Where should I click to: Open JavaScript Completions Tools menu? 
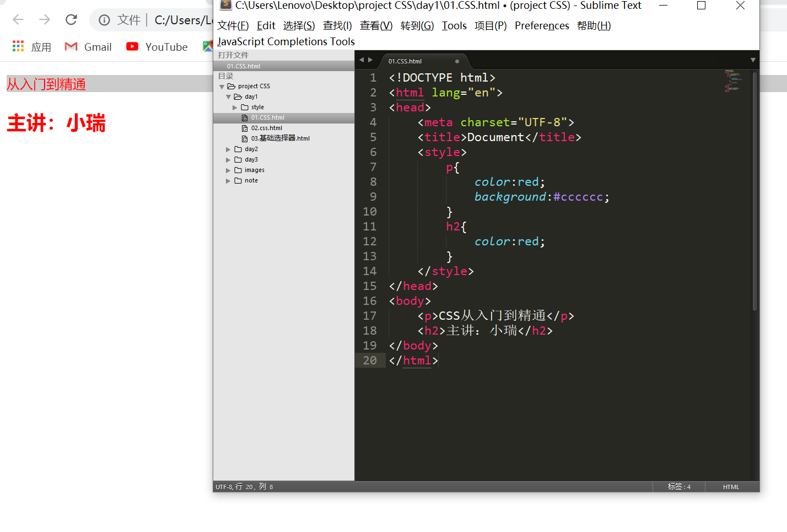[x=285, y=42]
